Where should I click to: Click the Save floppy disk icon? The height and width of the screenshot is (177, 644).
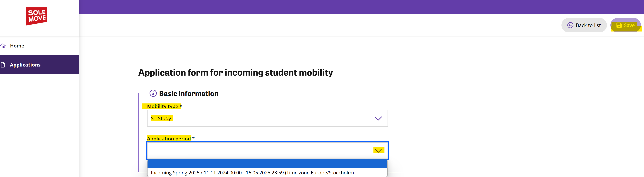(619, 25)
